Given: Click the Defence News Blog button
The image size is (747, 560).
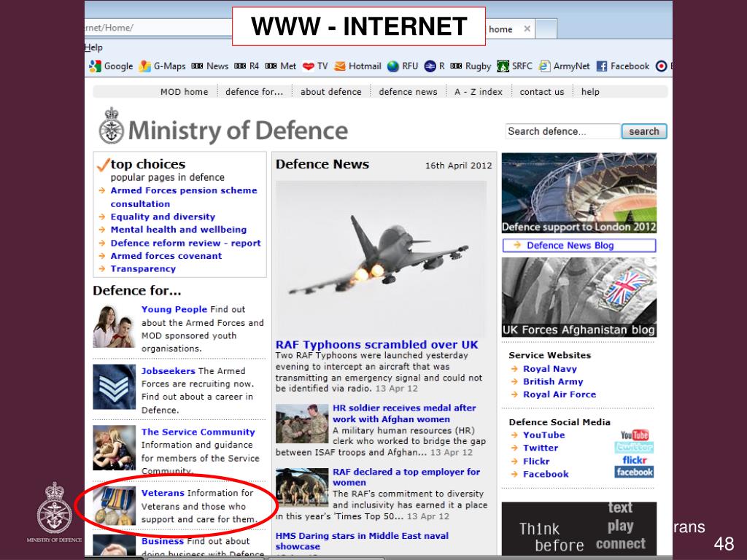Looking at the screenshot, I should 578,245.
